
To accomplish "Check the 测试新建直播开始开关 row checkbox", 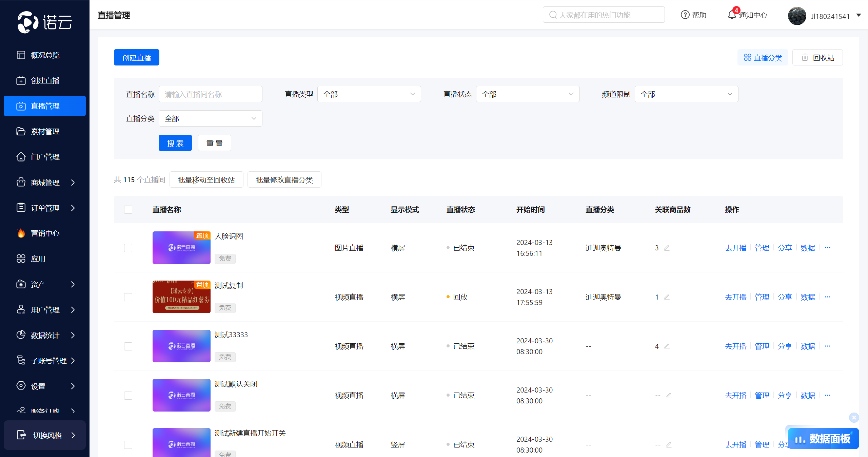I will (x=128, y=445).
